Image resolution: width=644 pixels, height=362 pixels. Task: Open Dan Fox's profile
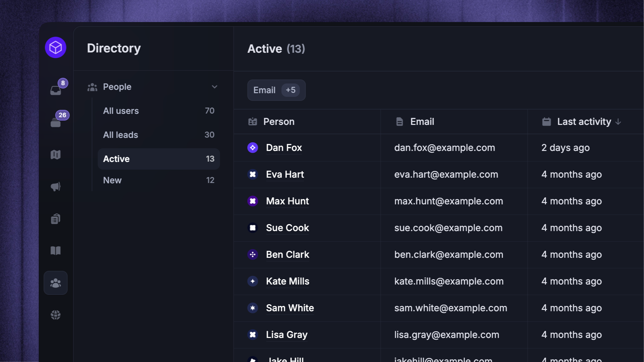coord(284,148)
